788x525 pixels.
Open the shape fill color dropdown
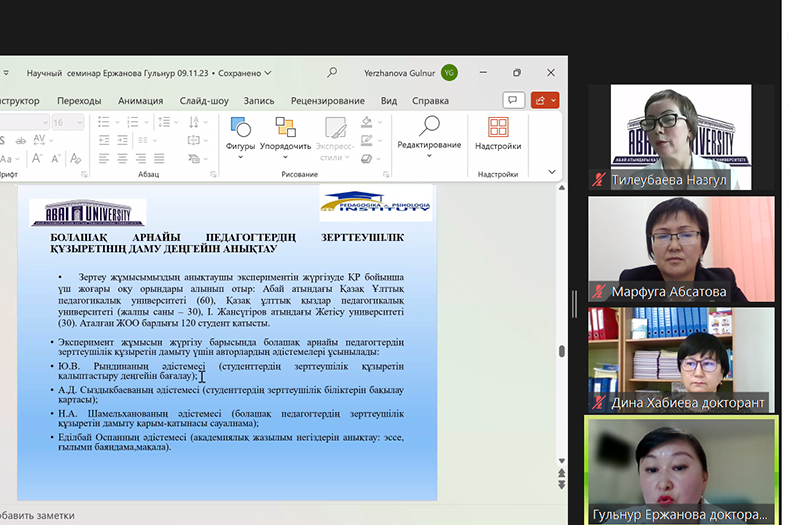tap(378, 122)
